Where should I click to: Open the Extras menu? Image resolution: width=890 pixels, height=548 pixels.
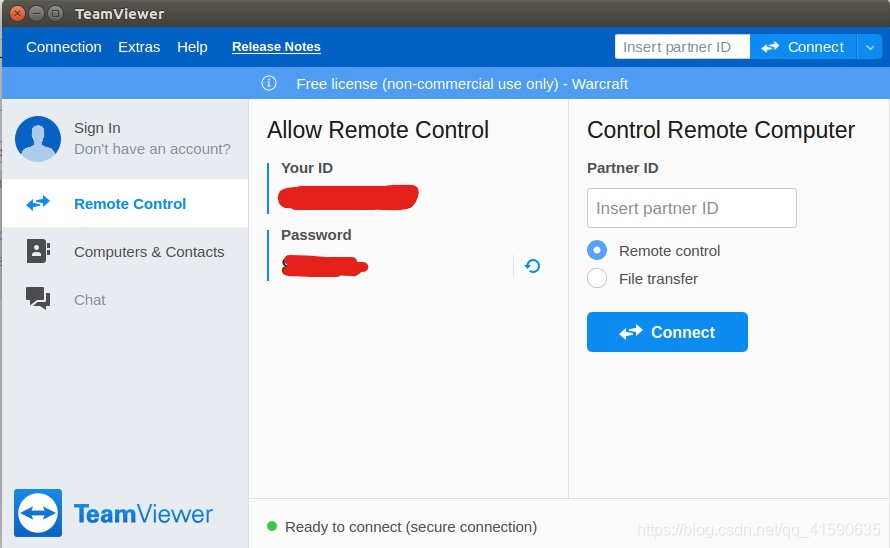pos(139,47)
